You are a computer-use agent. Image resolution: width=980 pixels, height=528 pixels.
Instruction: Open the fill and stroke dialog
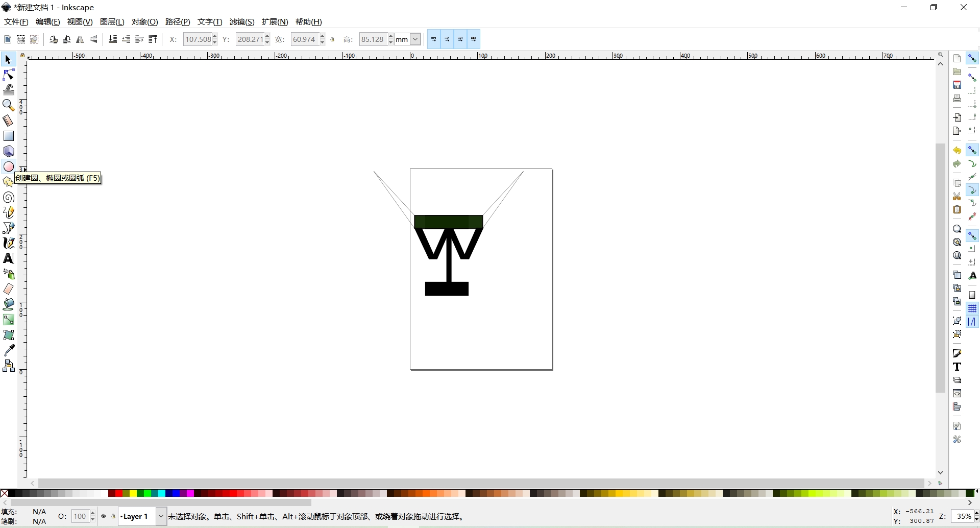[x=957, y=353]
